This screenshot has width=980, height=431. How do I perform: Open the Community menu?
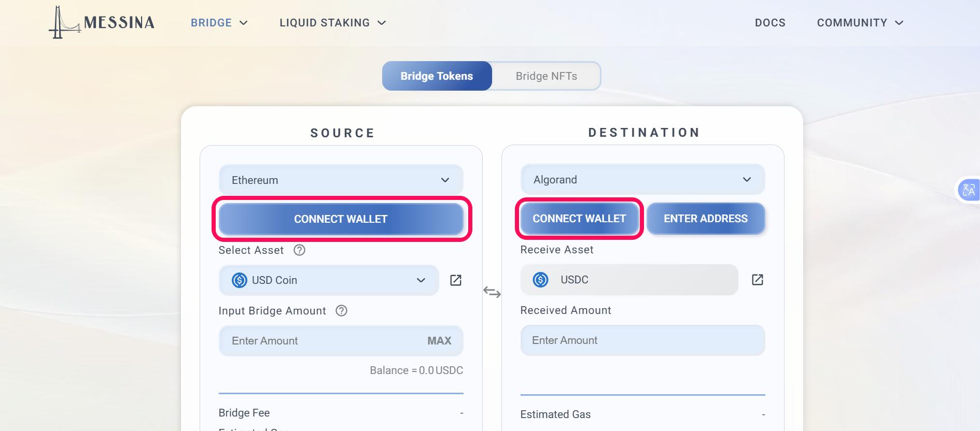pyautogui.click(x=860, y=23)
